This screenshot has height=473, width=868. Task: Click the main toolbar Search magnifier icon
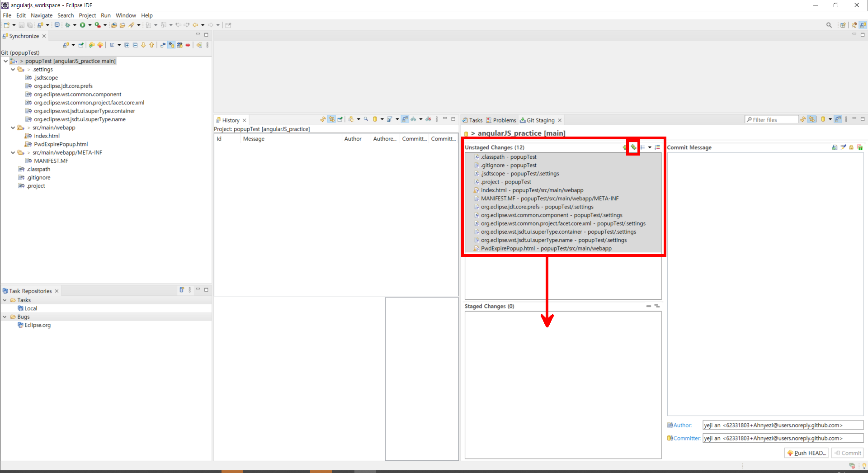(829, 25)
